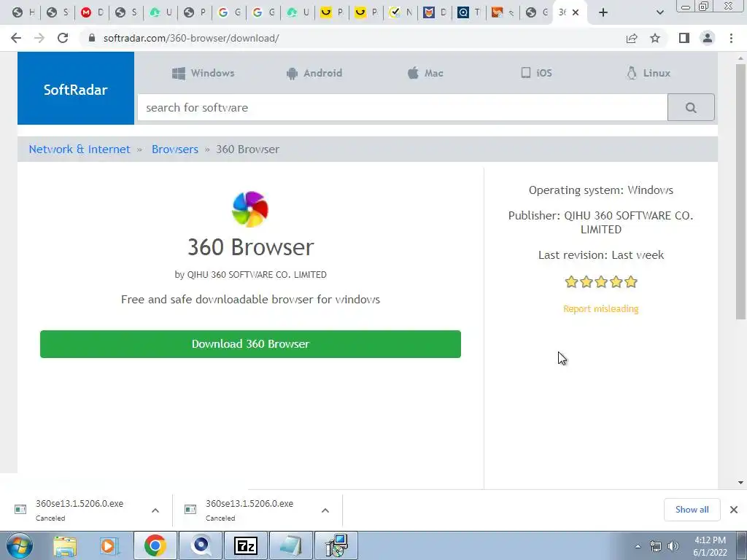Open Windows Media Player from taskbar

click(x=109, y=545)
